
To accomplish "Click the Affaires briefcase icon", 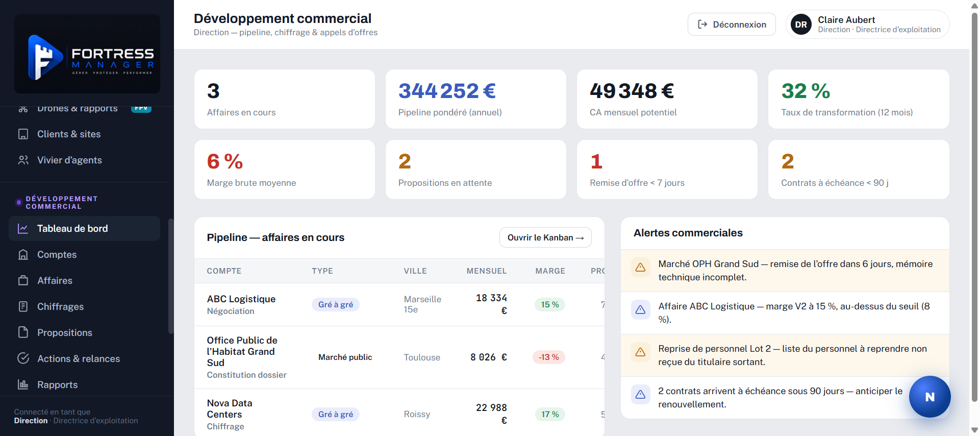I will (x=23, y=281).
